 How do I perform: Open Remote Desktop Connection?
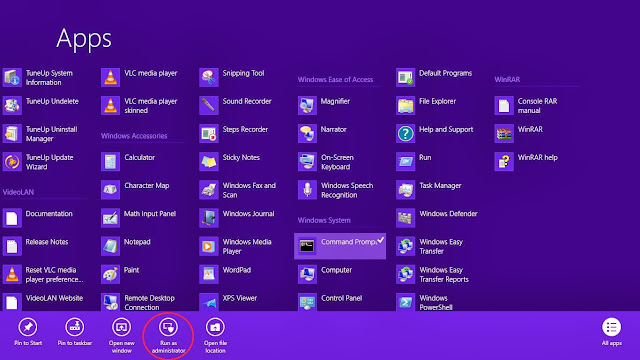coord(138,302)
